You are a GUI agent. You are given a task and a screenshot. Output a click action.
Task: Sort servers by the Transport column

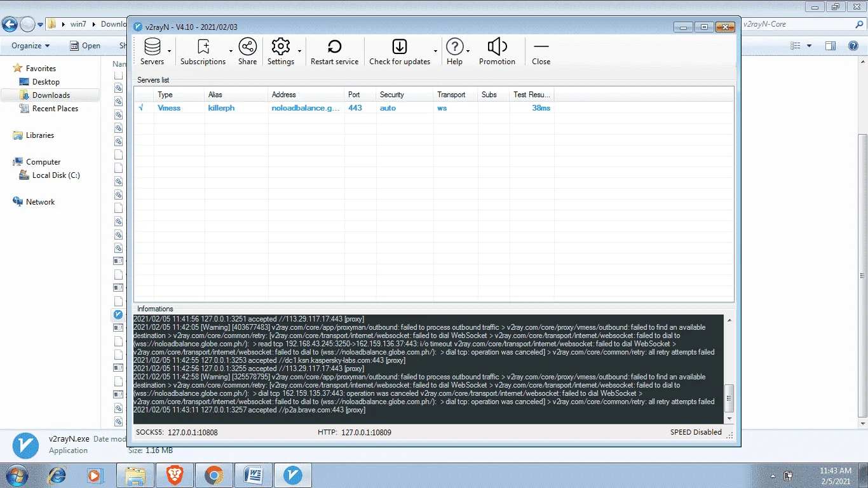click(x=456, y=95)
